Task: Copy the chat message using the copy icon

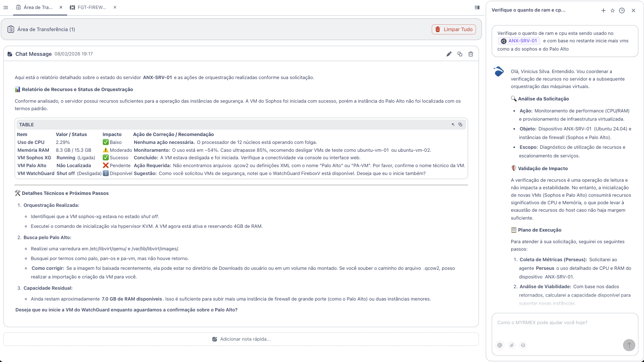Action: [460, 54]
